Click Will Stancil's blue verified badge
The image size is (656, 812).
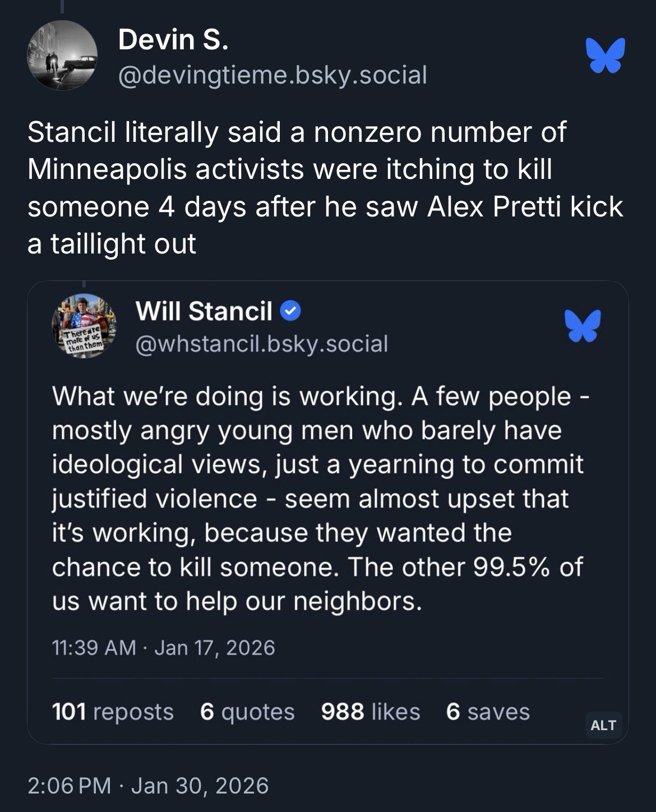[x=290, y=311]
